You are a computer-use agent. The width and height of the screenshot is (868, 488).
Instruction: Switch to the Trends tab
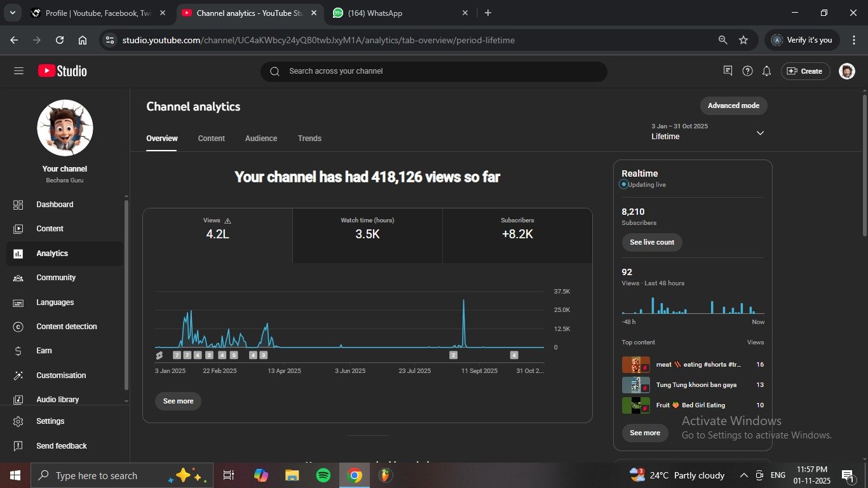click(309, 139)
